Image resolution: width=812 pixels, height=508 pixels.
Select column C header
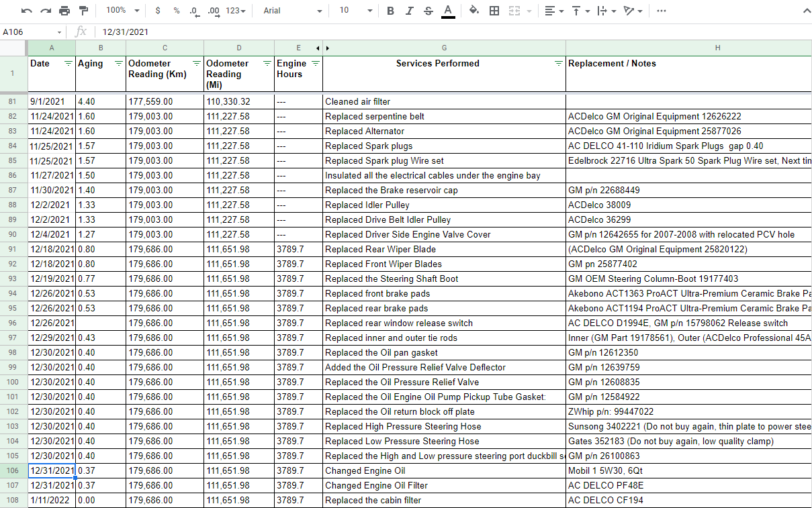165,48
